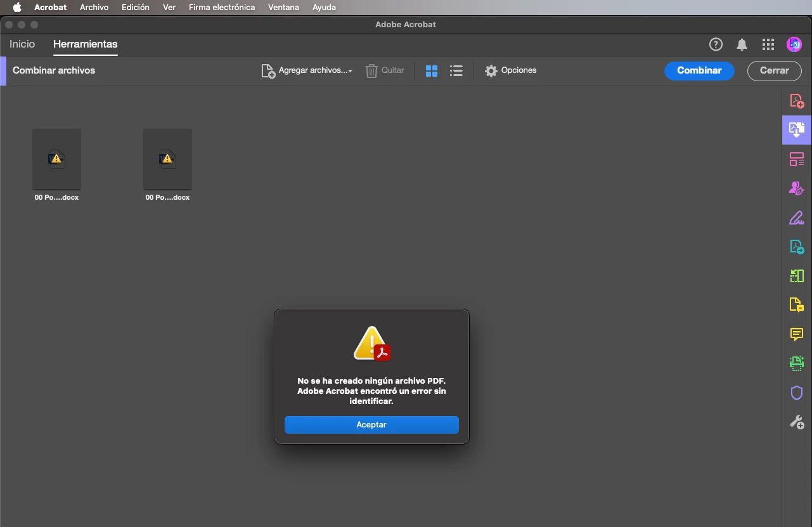812x527 pixels.
Task: Open the help question mark icon
Action: point(716,44)
